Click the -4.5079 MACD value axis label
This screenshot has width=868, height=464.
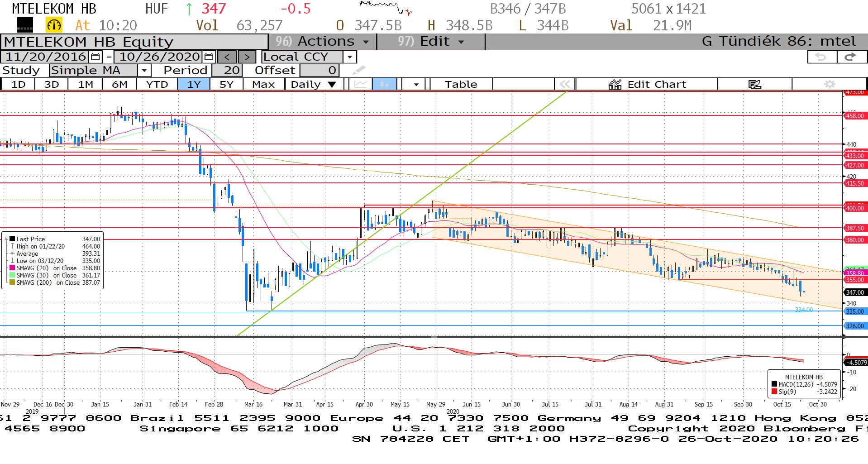[x=855, y=363]
